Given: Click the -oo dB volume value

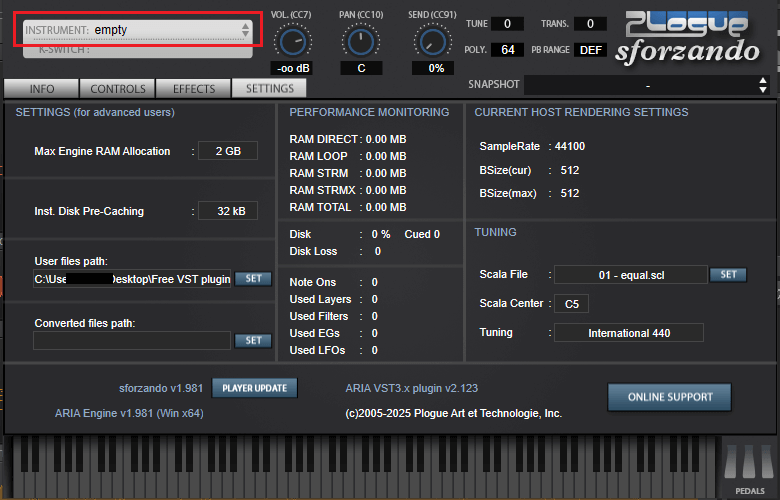Looking at the screenshot, I should tap(292, 68).
